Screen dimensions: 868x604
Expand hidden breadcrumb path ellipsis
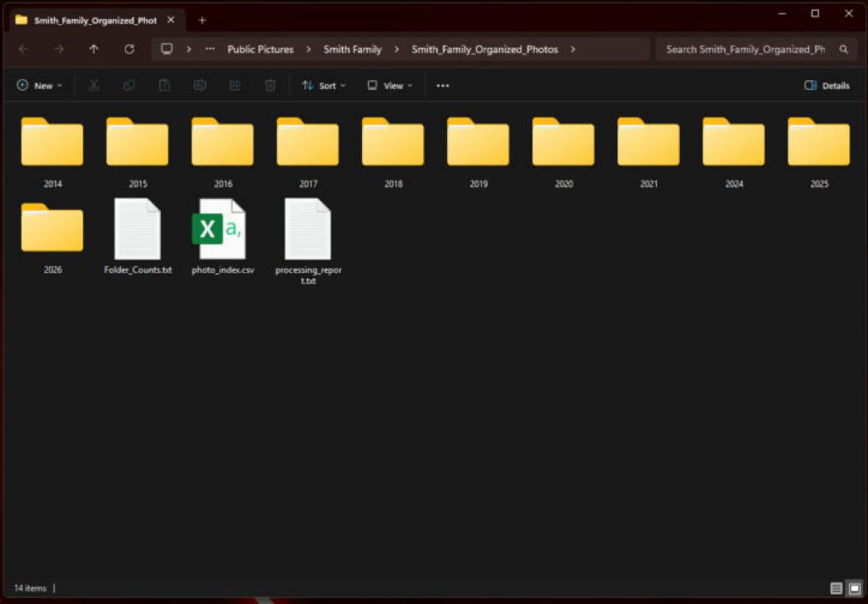point(210,49)
